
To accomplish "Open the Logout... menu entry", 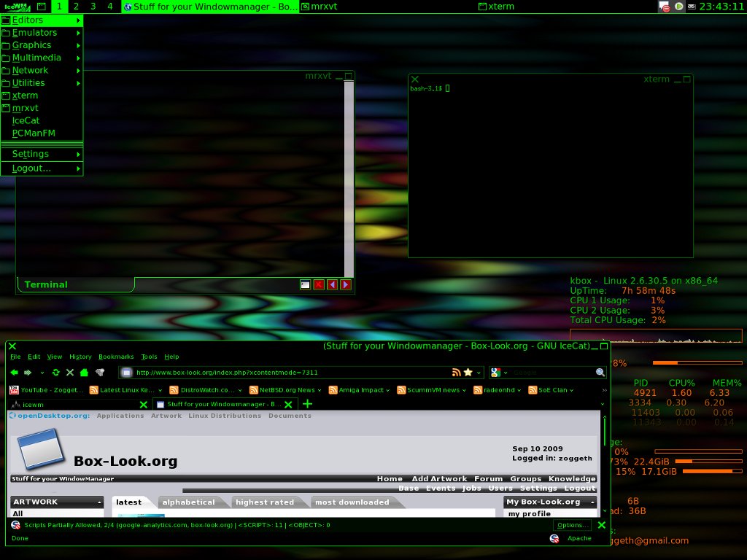I will tap(42, 168).
